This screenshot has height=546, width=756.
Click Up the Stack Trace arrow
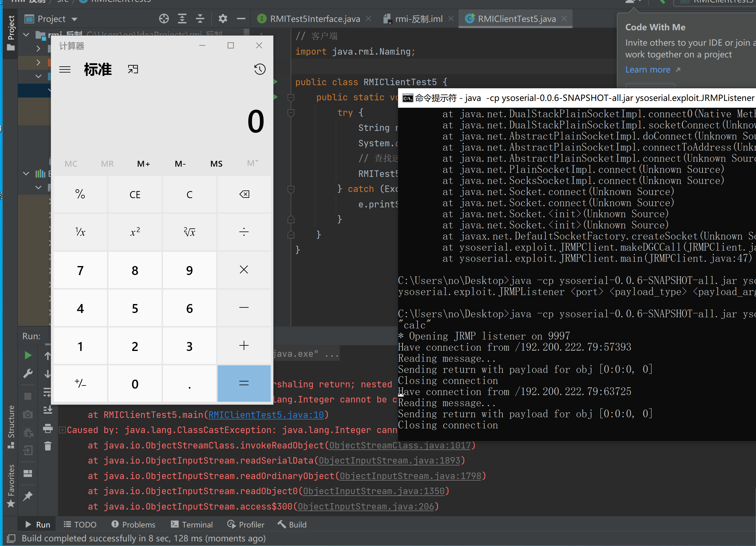(x=48, y=356)
